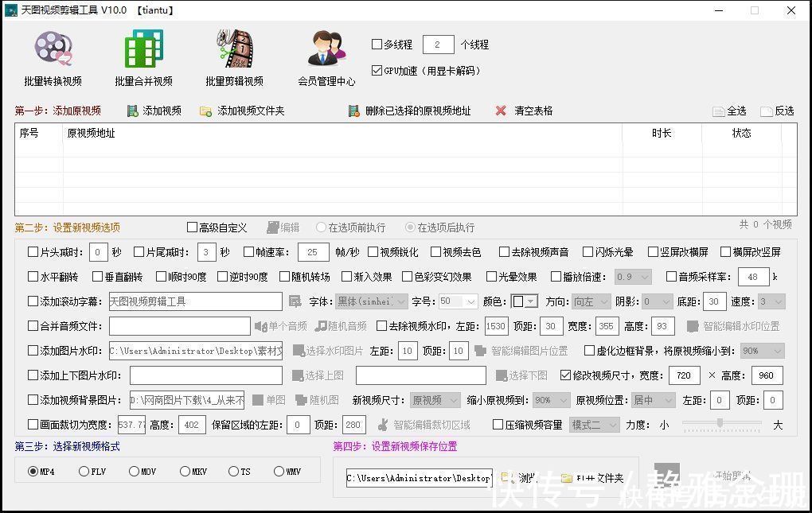Click the 随机图 background icon
This screenshot has width=812, height=513.
coord(301,400)
